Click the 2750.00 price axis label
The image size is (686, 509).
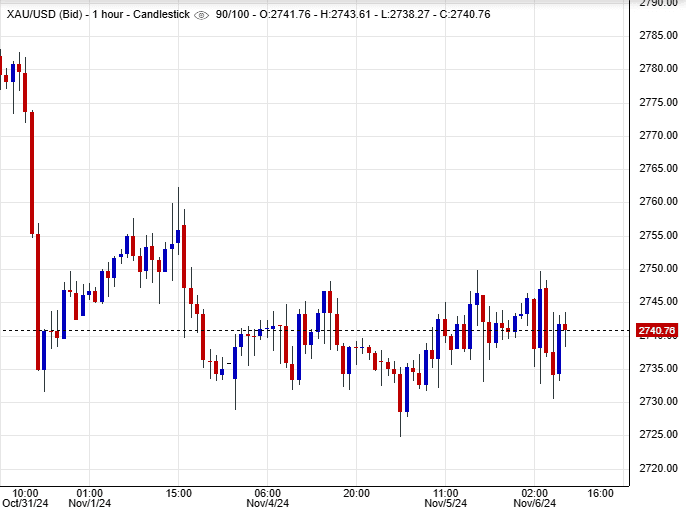[657, 268]
